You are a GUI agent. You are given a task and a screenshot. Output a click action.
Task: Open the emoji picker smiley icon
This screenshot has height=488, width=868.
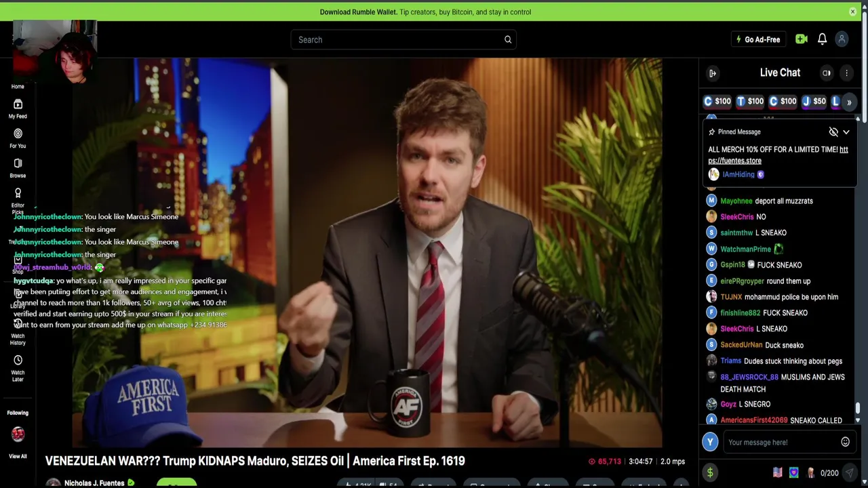[x=845, y=442]
